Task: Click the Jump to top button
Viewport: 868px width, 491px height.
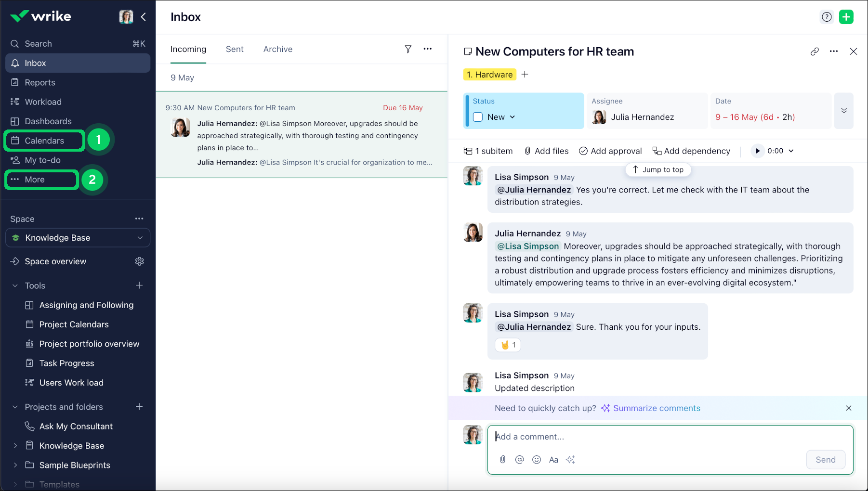Action: (x=658, y=169)
